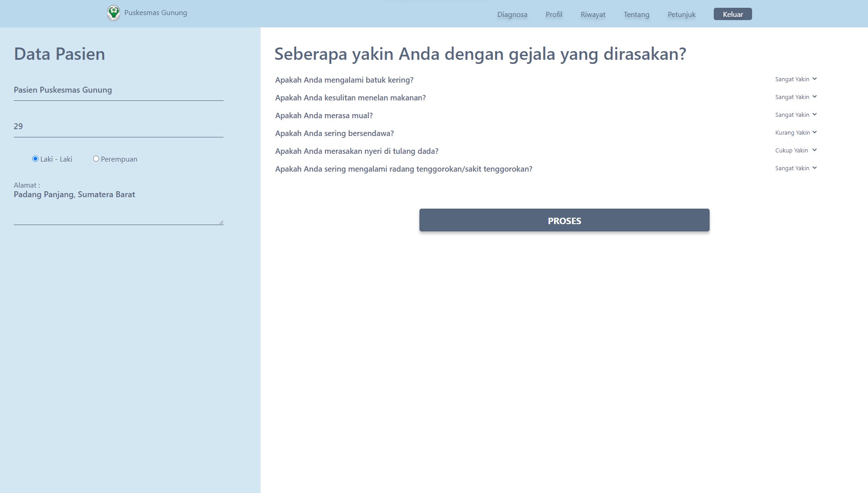The image size is (868, 493).
Task: Click the Puskesmas Gunung logo icon
Action: pyautogui.click(x=113, y=13)
